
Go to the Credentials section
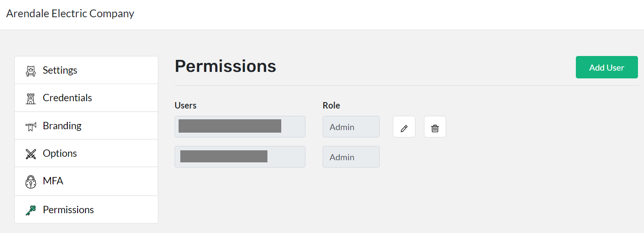[67, 98]
